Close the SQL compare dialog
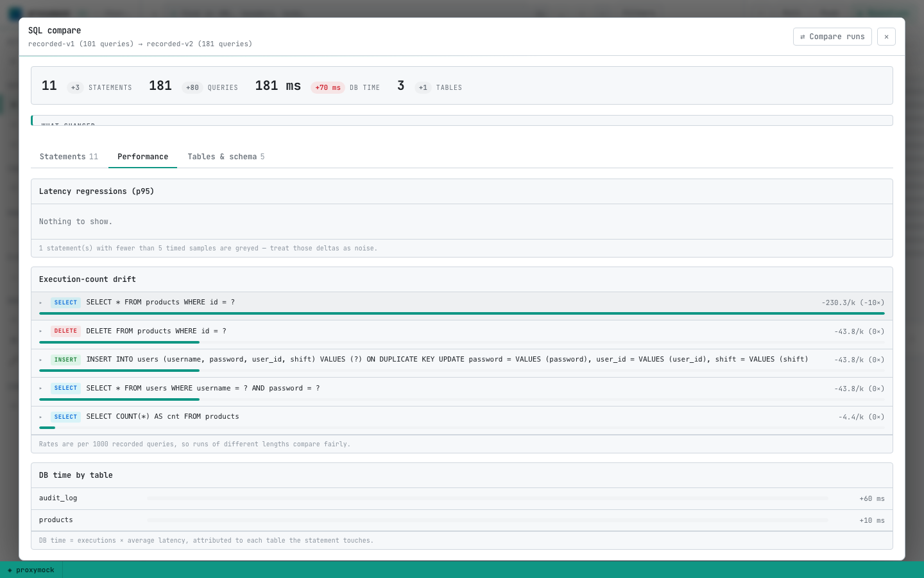 pyautogui.click(x=886, y=37)
